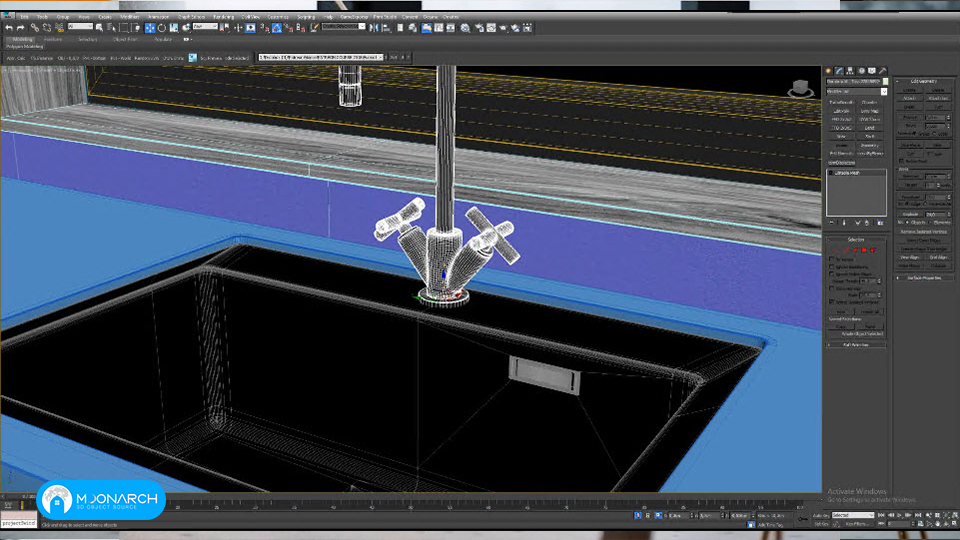
Task: Switch to the Freeform ribbon tab
Action: 53,39
